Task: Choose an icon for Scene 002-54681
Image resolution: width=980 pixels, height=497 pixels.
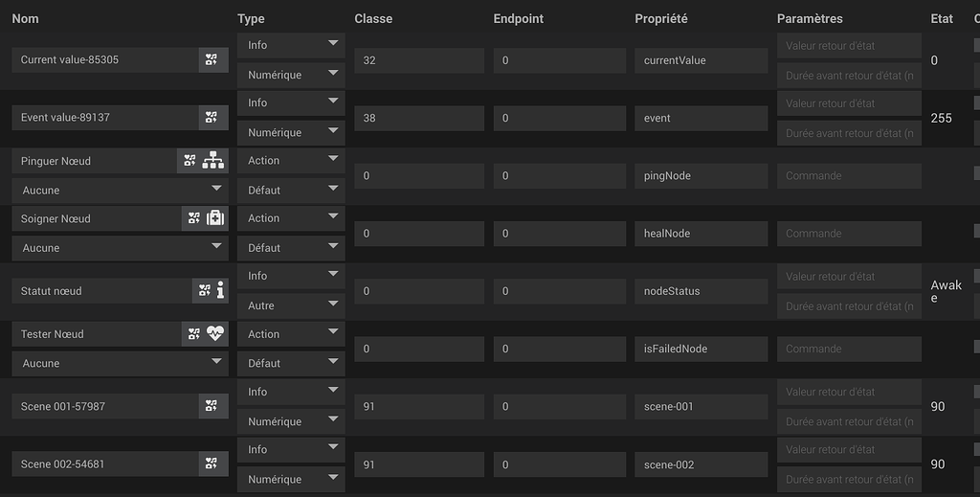Action: [x=212, y=464]
